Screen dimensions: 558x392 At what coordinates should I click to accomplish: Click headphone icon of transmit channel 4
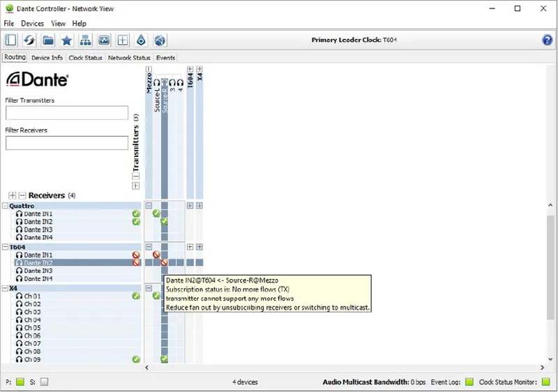pyautogui.click(x=181, y=82)
